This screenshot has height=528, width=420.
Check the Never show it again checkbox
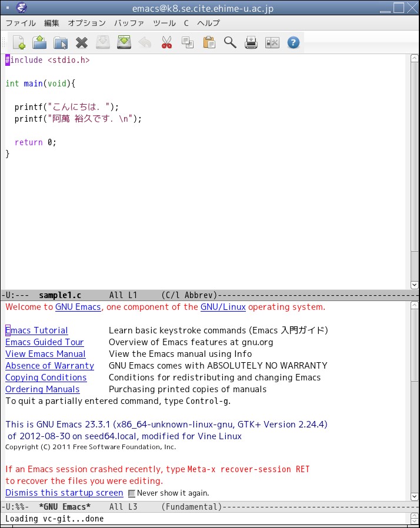(x=131, y=493)
